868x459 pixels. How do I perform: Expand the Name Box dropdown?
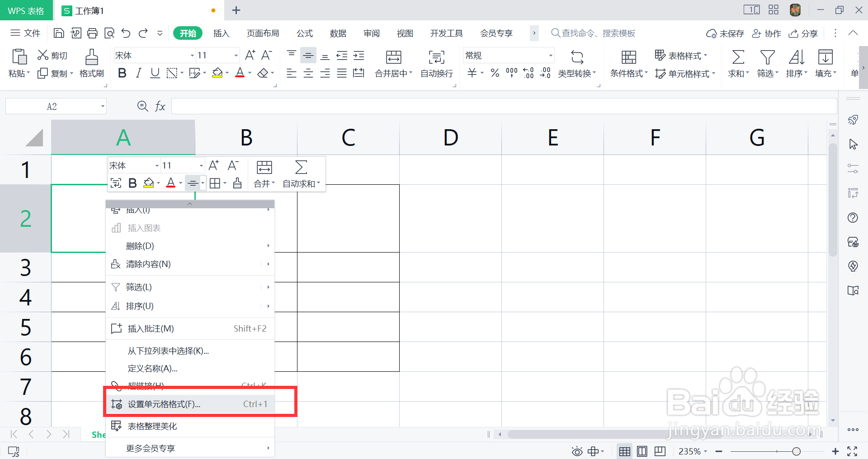point(103,107)
